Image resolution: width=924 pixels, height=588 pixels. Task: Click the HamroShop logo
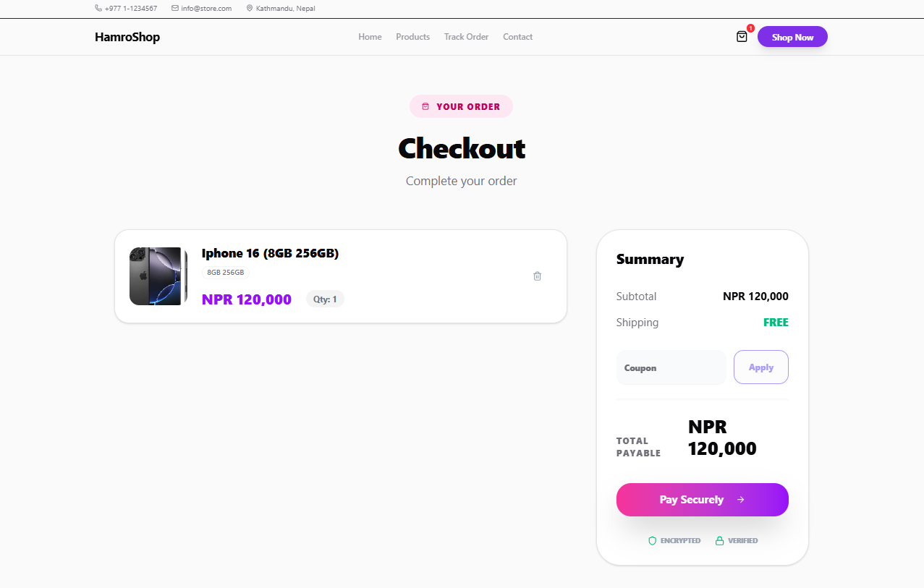point(127,37)
